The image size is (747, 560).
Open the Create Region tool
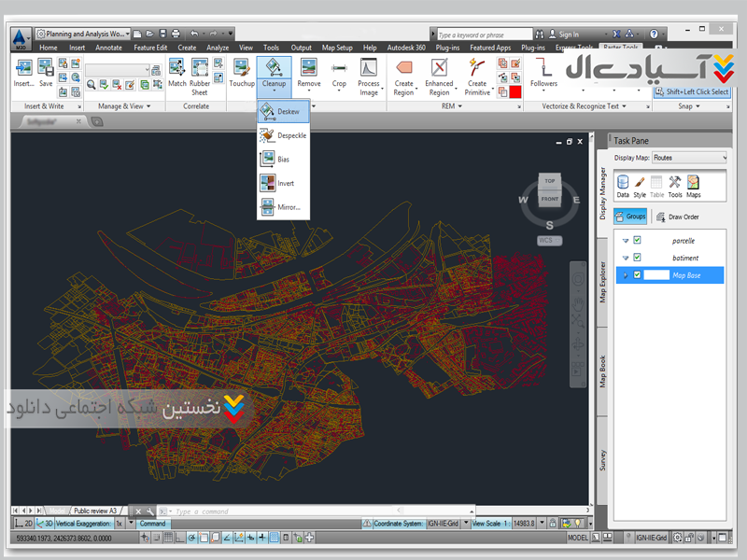click(x=403, y=69)
